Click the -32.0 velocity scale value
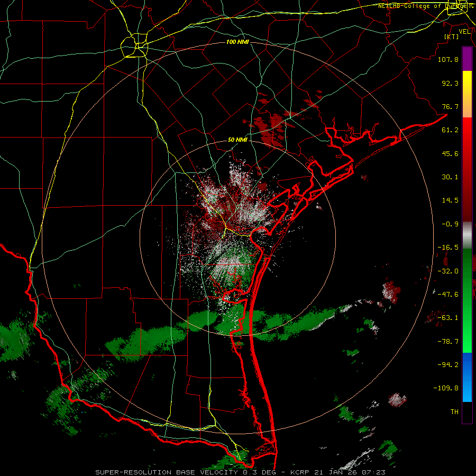The height and width of the screenshot is (476, 476). click(448, 271)
